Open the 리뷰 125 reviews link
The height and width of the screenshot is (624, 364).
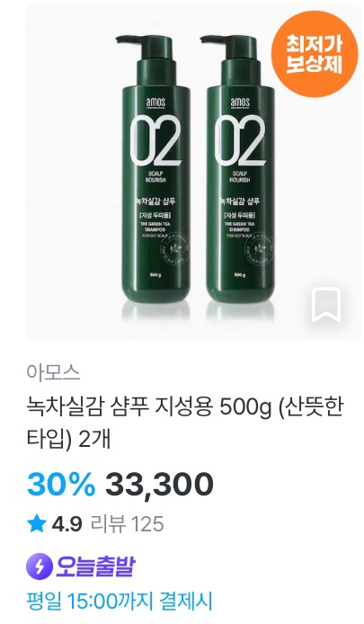pos(128,523)
